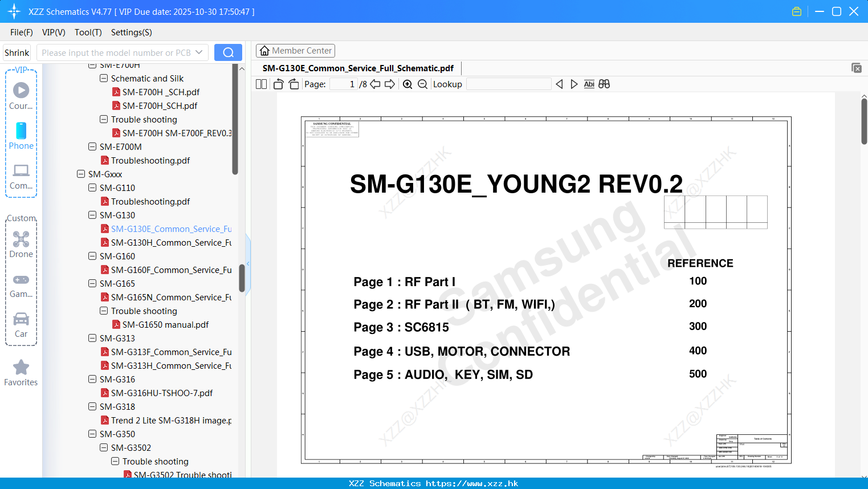This screenshot has width=868, height=489.
Task: Open SM-G160F_Common_Service file
Action: tap(166, 270)
